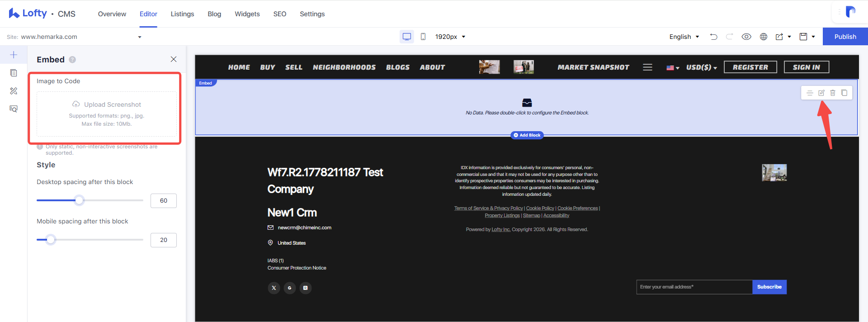Click the Subscribe button

[769, 287]
